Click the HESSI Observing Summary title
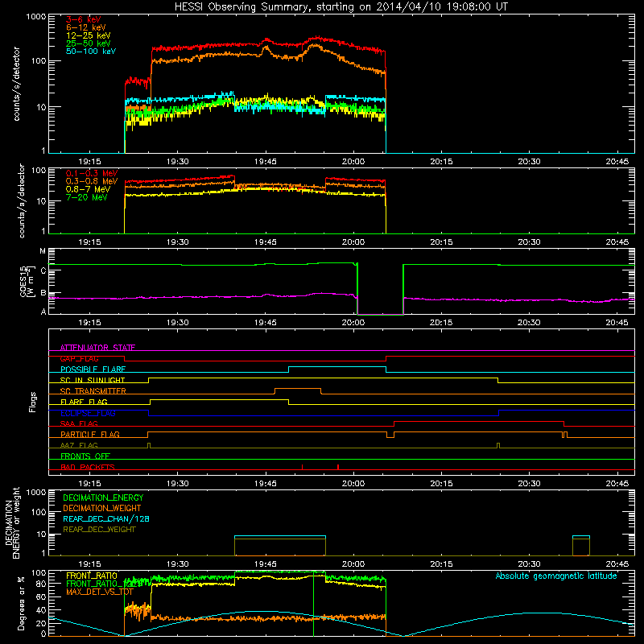Viewport: 644px width, 644px height. (x=341, y=7)
